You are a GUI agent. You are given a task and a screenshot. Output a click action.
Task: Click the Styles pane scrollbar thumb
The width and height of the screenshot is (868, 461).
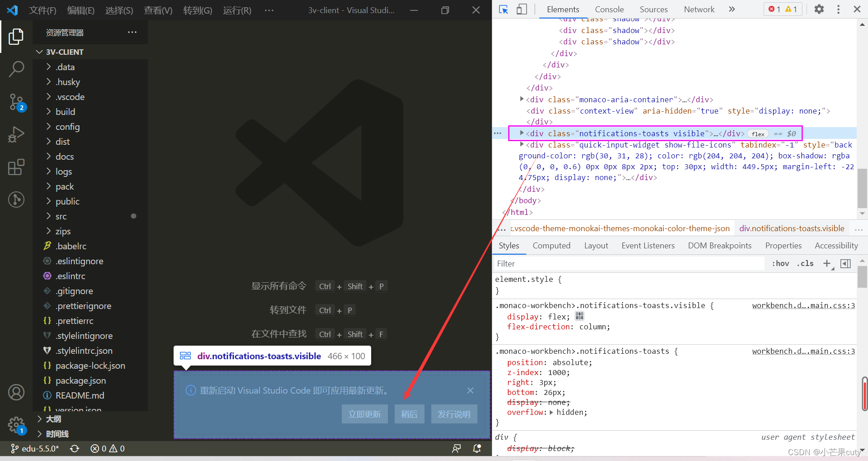(x=862, y=277)
